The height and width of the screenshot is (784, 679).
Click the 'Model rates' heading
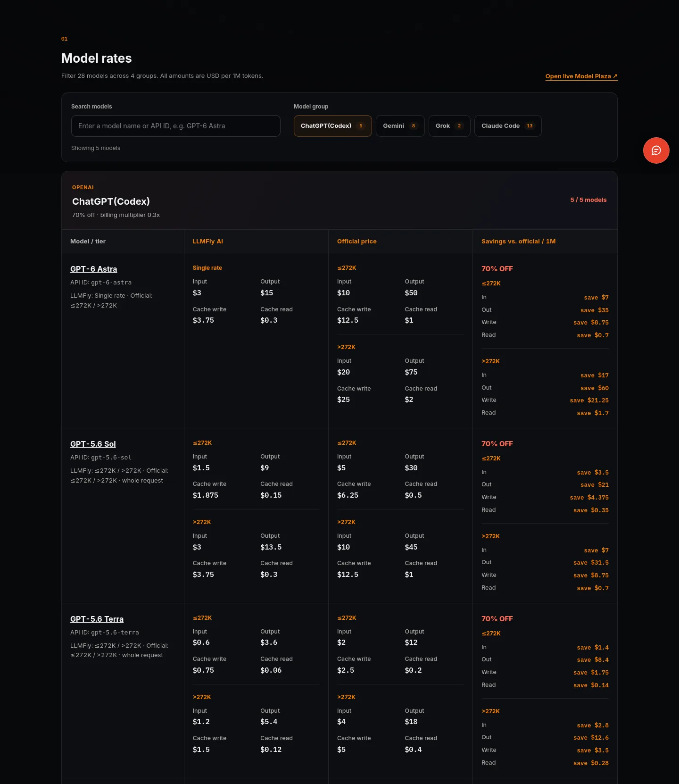click(x=96, y=58)
